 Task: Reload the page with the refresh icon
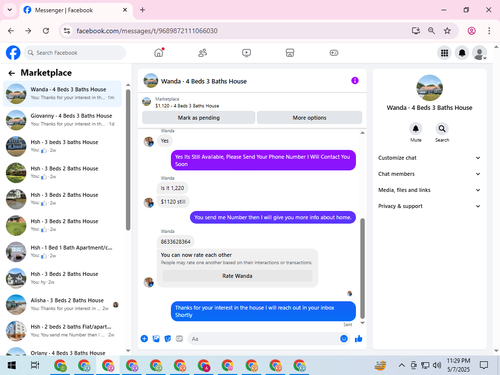pyautogui.click(x=46, y=31)
